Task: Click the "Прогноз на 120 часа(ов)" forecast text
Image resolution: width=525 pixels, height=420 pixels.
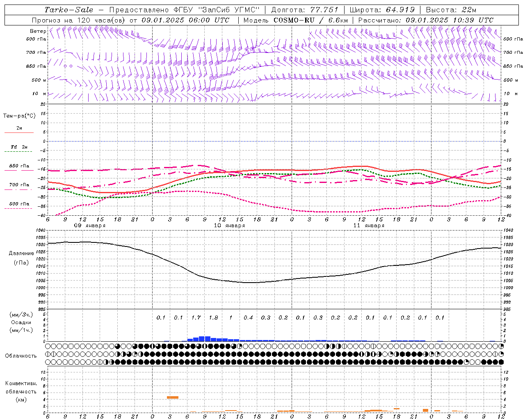Action: (79, 20)
